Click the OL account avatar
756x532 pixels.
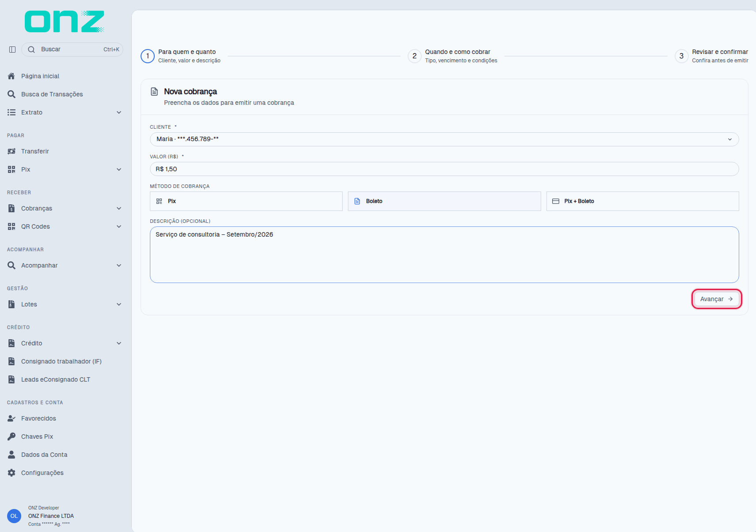pos(14,516)
